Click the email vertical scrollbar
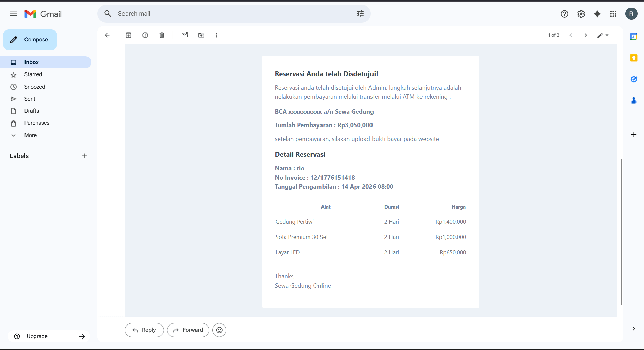The image size is (644, 350). (621, 232)
